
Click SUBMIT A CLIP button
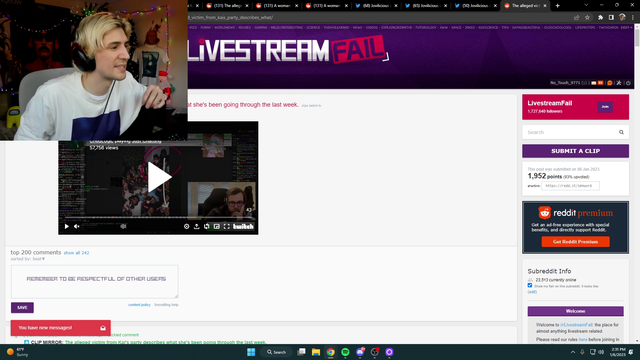click(x=576, y=151)
